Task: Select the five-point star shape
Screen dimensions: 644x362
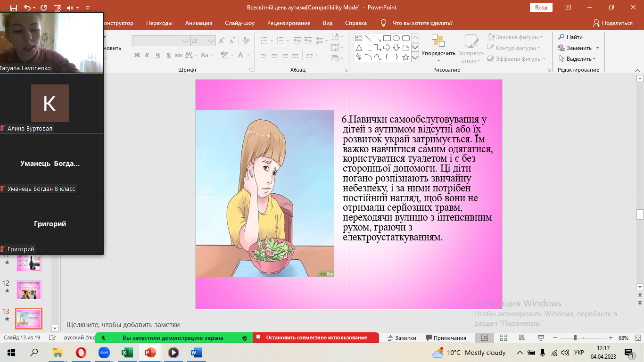Action: click(405, 57)
